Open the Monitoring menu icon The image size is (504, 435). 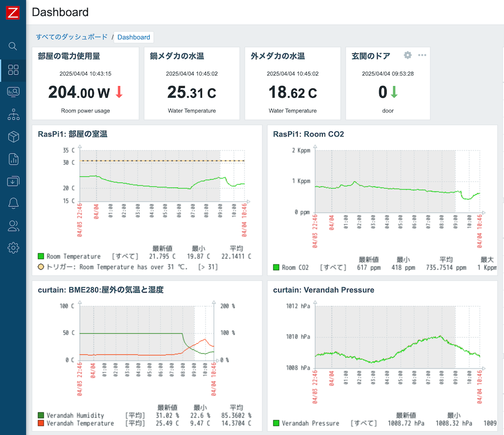coord(13,92)
